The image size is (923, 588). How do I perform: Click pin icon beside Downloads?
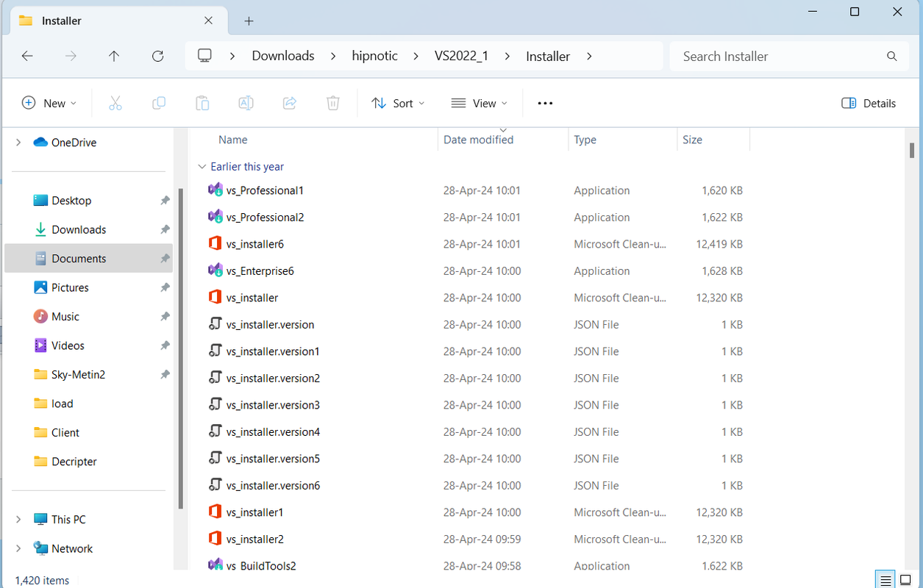coord(165,229)
